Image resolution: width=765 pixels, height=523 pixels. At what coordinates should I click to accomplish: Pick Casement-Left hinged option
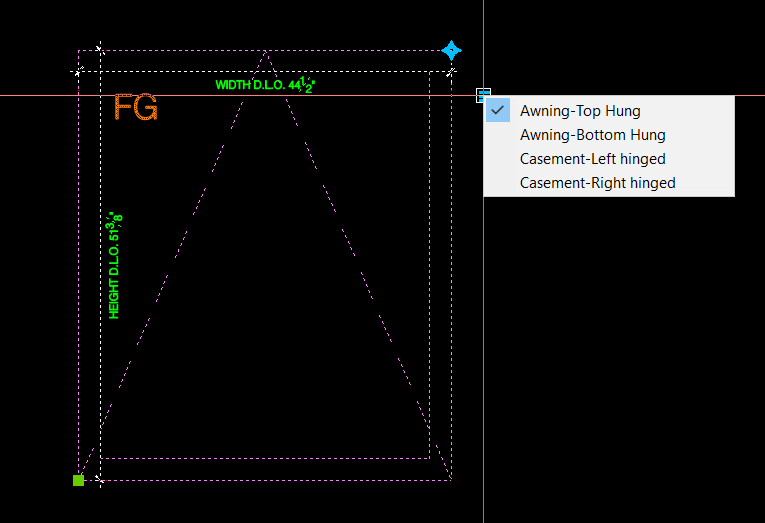609,159
